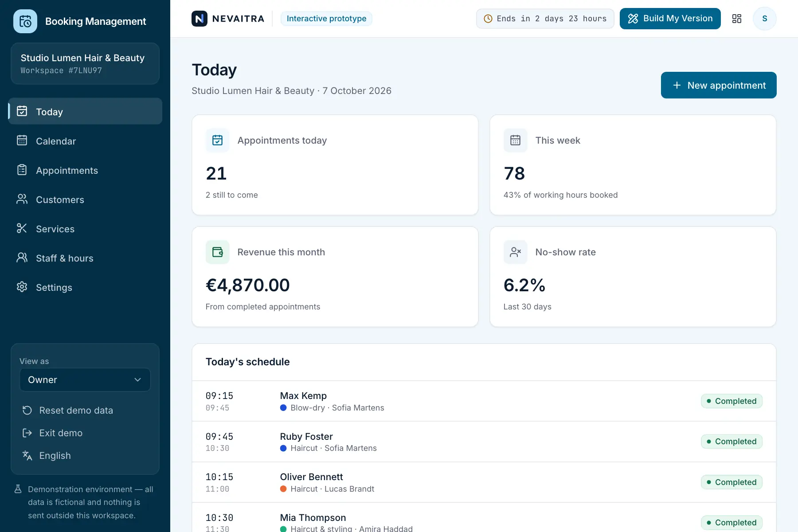Open the View as Owner dropdown
Viewport: 798px width, 532px height.
pyautogui.click(x=85, y=380)
